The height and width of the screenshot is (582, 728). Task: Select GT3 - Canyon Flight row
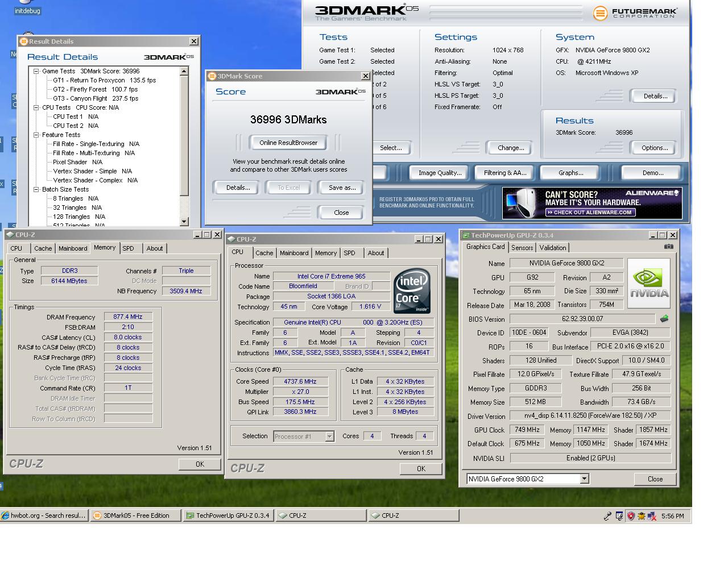[96, 98]
